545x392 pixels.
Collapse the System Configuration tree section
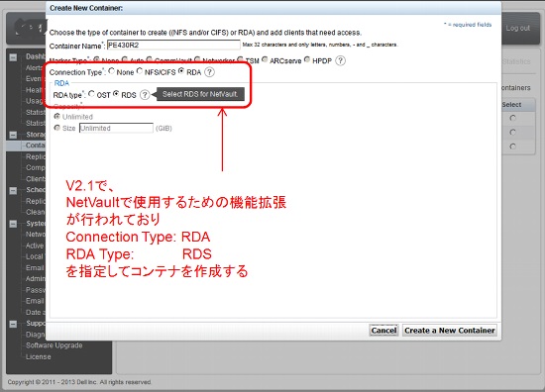point(13,224)
